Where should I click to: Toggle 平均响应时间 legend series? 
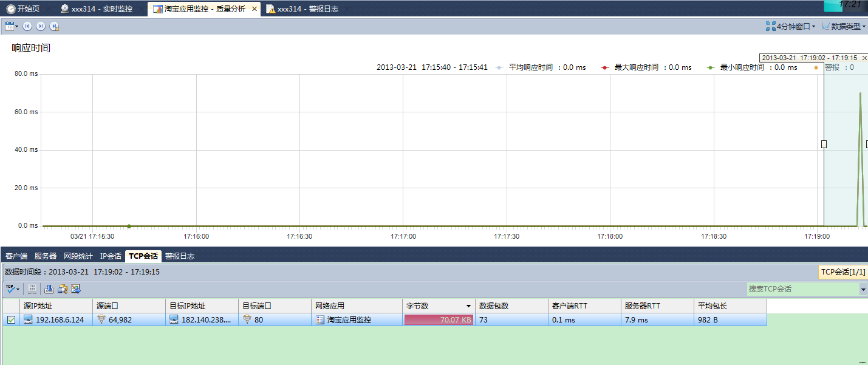point(541,67)
